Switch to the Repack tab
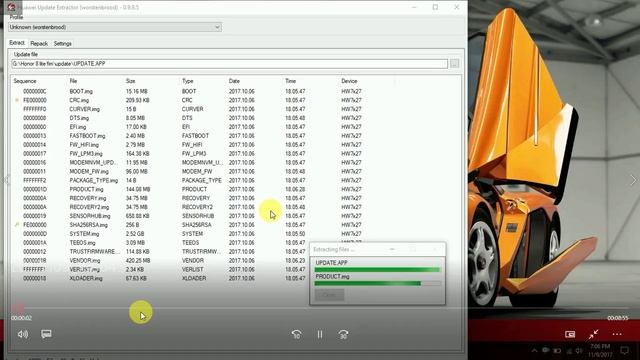 click(39, 43)
